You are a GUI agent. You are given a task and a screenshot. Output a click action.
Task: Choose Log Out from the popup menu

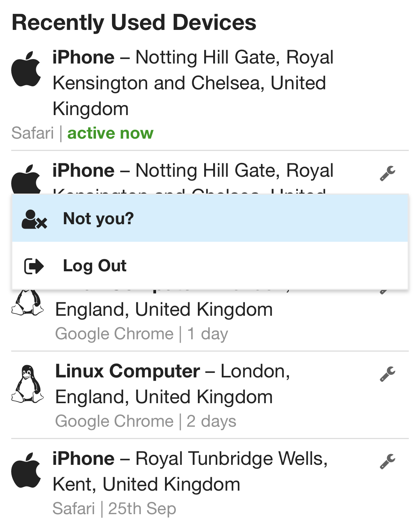95,266
